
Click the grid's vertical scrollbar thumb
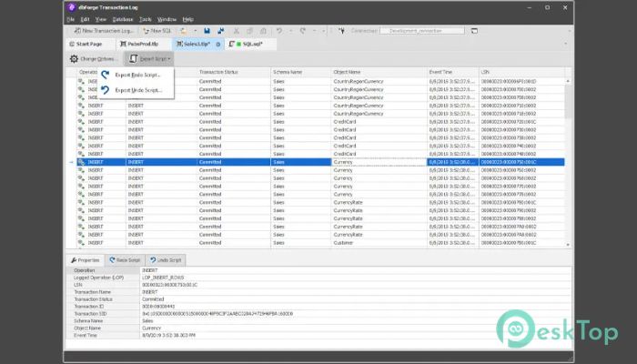click(x=568, y=102)
